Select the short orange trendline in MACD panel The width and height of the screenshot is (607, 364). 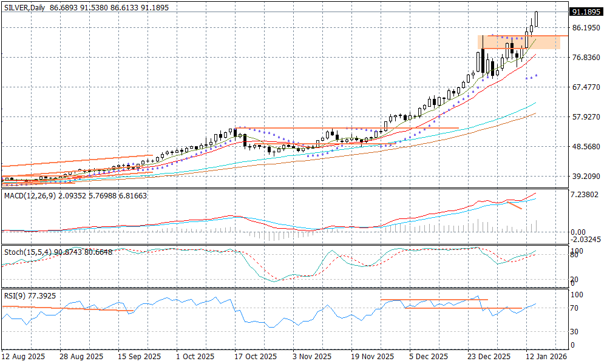point(514,207)
